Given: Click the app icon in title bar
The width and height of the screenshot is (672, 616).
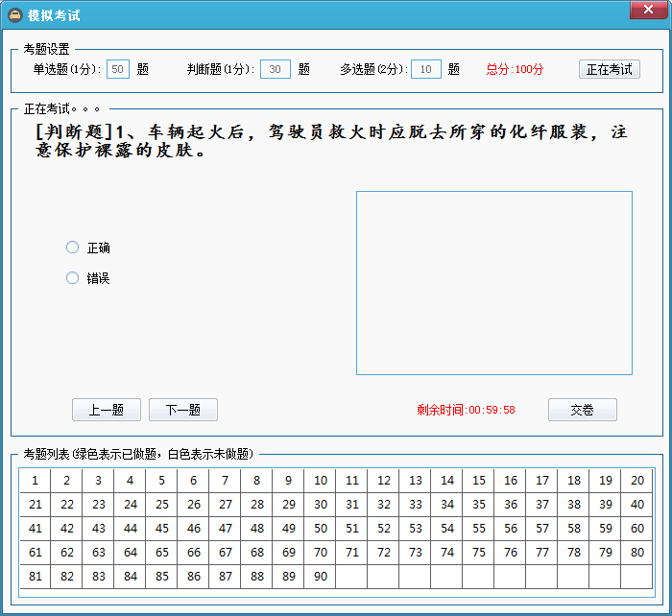Looking at the screenshot, I should [15, 15].
